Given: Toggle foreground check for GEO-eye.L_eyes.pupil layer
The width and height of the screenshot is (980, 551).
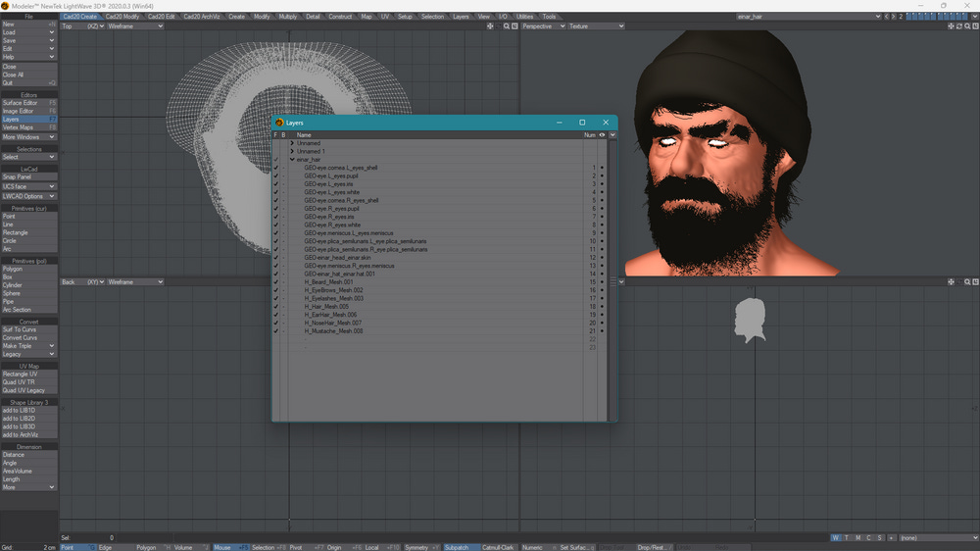Looking at the screenshot, I should pyautogui.click(x=275, y=175).
